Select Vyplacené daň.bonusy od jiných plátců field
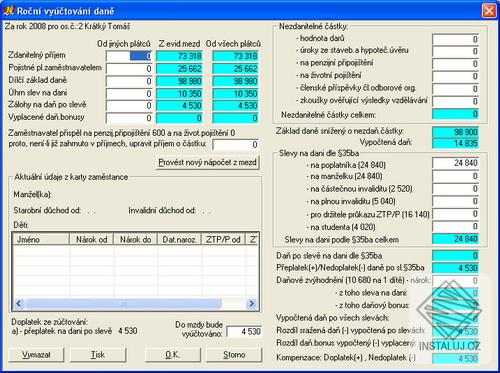 pyautogui.click(x=129, y=118)
